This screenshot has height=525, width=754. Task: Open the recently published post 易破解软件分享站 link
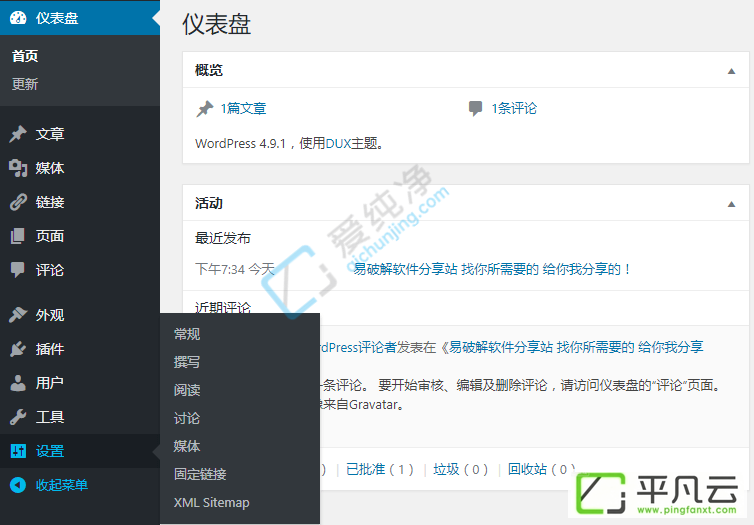tap(492, 269)
